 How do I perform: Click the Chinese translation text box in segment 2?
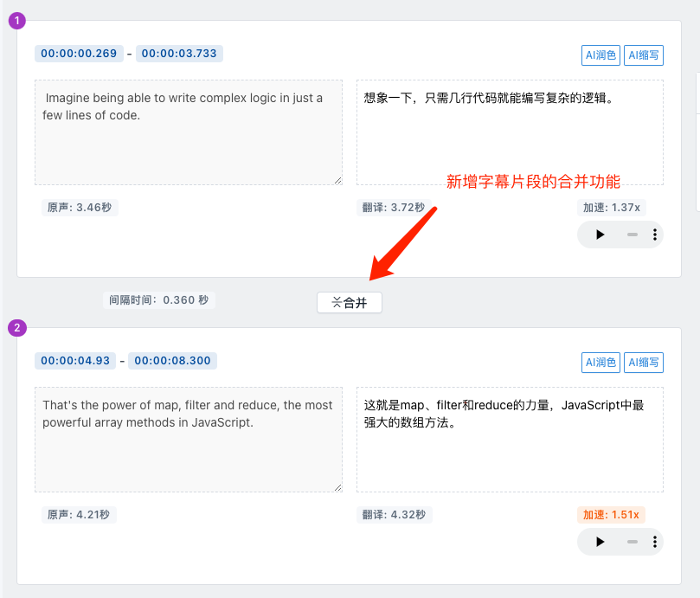(x=510, y=440)
